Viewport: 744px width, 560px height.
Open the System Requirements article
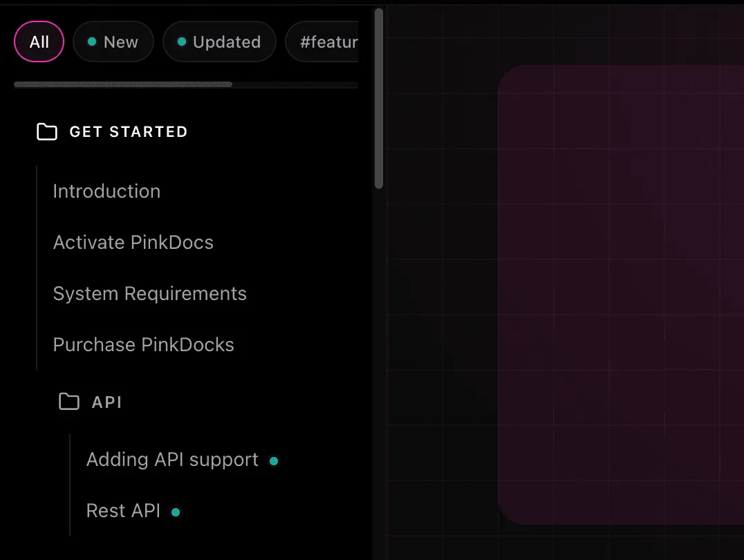(149, 293)
